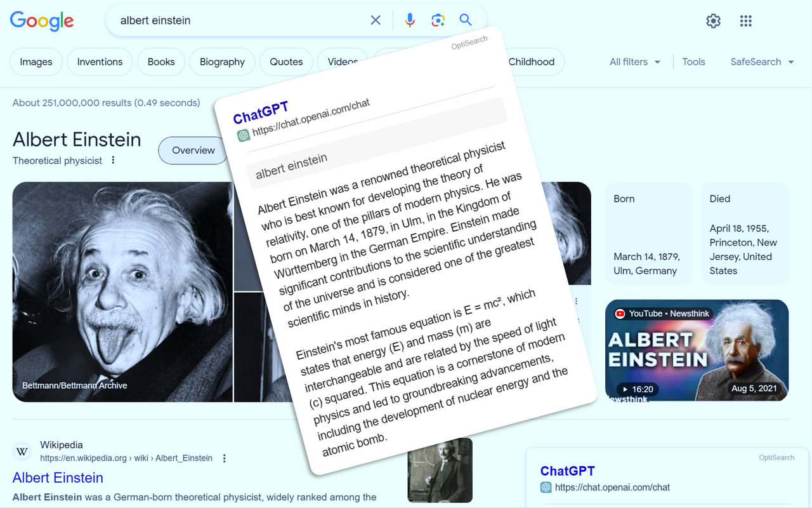This screenshot has width=812, height=508.
Task: Clear the search box with the X icon
Action: (376, 20)
